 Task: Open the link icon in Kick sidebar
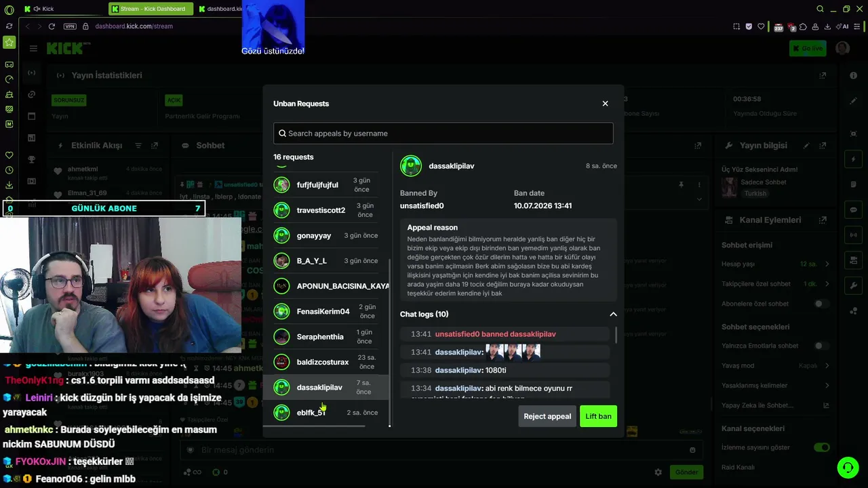tap(32, 94)
